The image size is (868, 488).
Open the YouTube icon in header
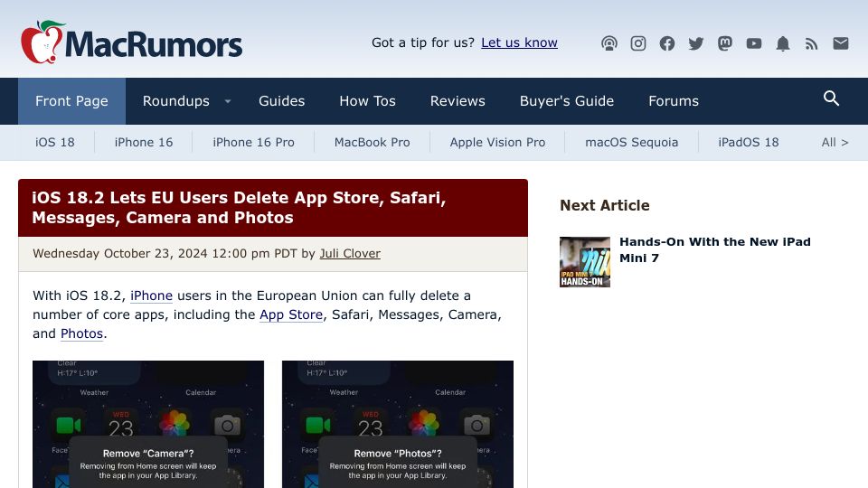tap(754, 43)
